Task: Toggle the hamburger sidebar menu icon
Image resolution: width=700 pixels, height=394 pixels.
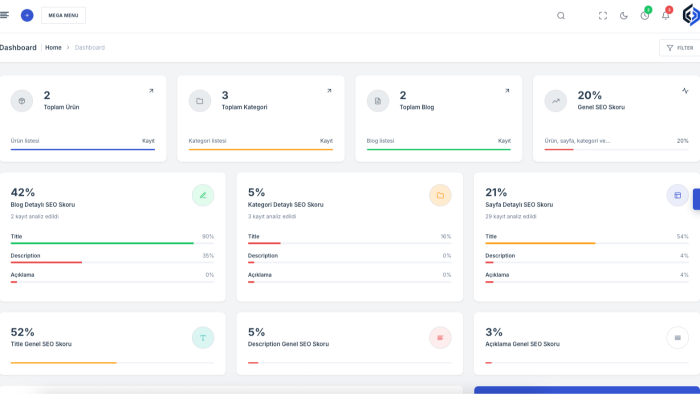Action: tap(4, 15)
